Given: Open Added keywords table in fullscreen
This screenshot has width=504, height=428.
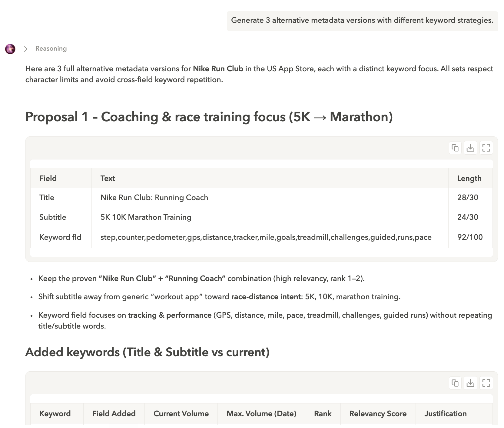Looking at the screenshot, I should (x=486, y=383).
